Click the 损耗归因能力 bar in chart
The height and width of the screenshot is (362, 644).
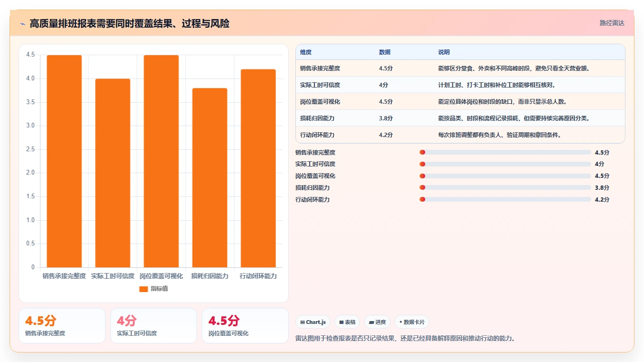210,178
